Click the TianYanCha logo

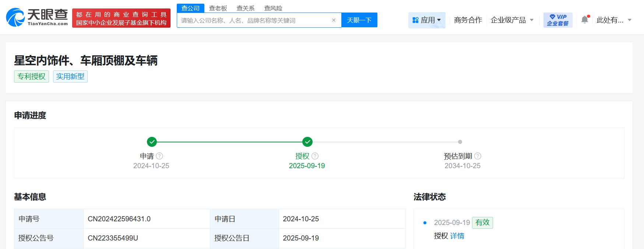tap(37, 17)
